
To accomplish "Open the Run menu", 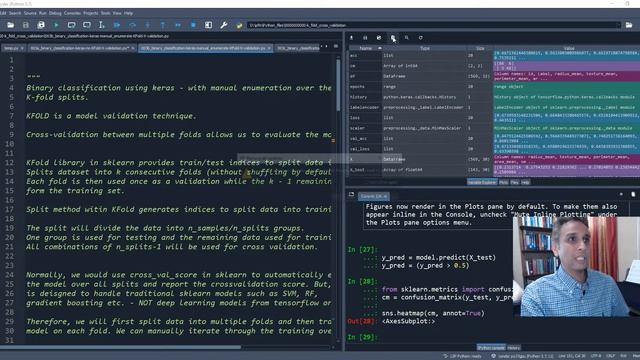I will 42,13.
